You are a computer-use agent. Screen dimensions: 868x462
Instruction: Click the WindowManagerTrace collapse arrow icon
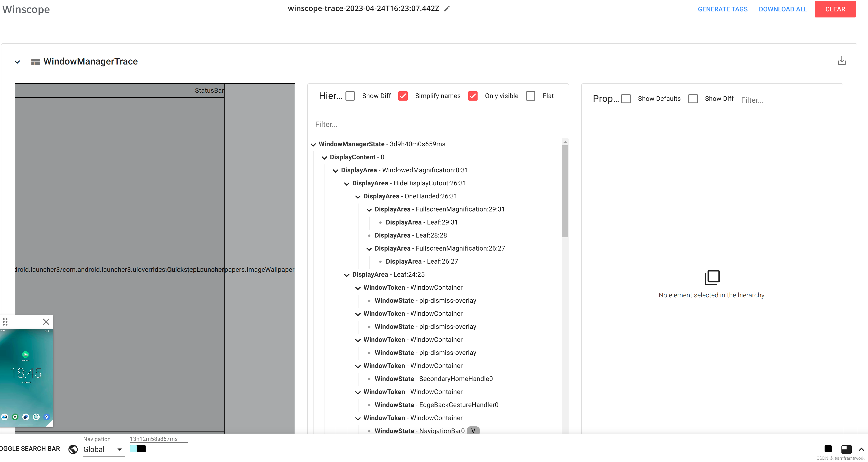point(18,61)
